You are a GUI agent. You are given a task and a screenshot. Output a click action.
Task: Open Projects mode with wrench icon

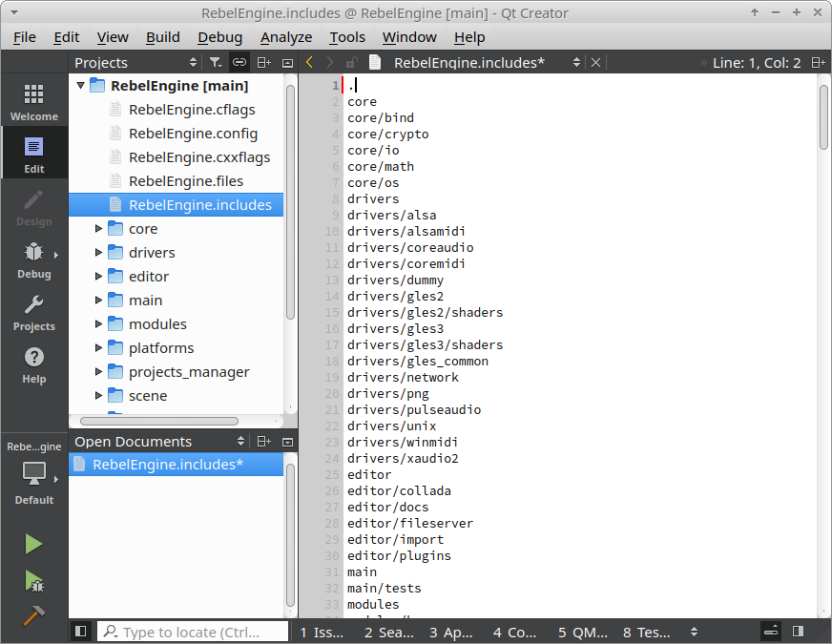pyautogui.click(x=34, y=312)
